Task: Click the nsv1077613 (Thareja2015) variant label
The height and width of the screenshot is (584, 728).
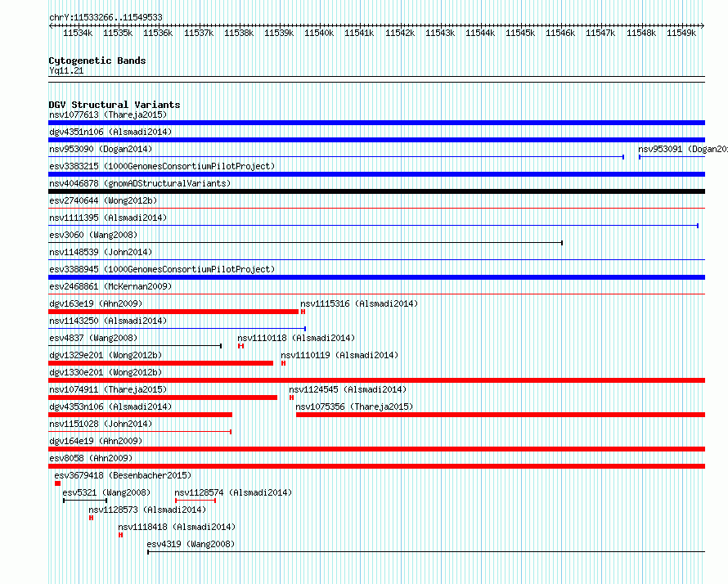Action: [108, 115]
